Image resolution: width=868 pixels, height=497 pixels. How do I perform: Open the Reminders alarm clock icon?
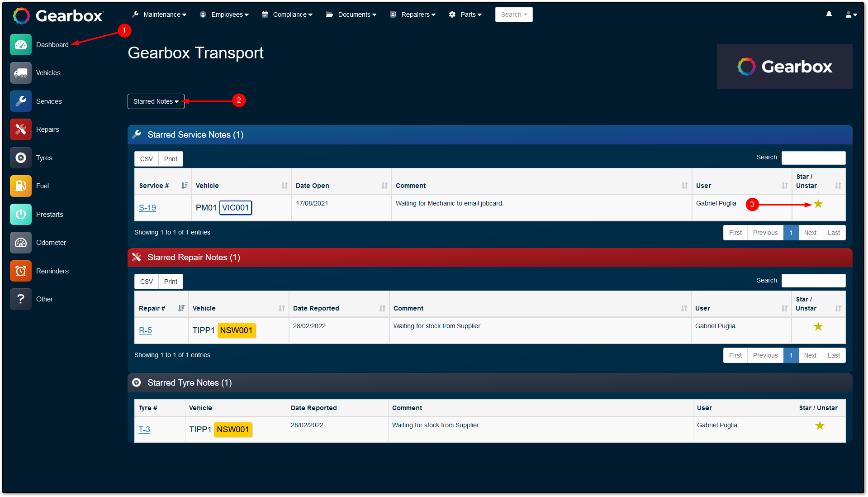click(x=21, y=271)
